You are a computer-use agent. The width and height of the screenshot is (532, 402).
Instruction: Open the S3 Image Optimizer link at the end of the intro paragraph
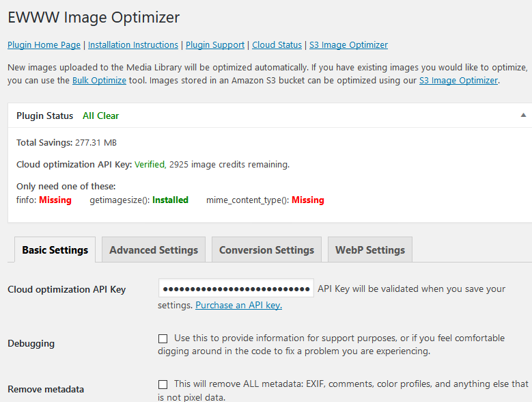click(x=458, y=81)
